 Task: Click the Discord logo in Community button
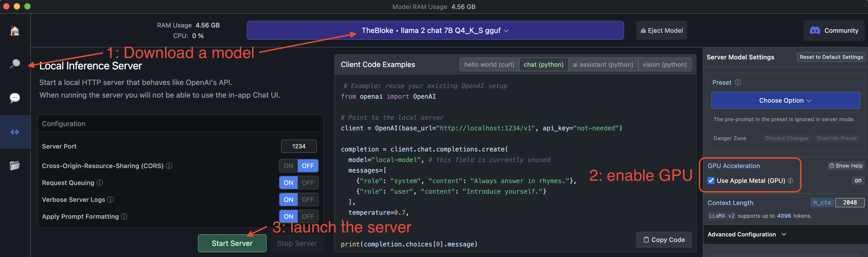click(815, 31)
